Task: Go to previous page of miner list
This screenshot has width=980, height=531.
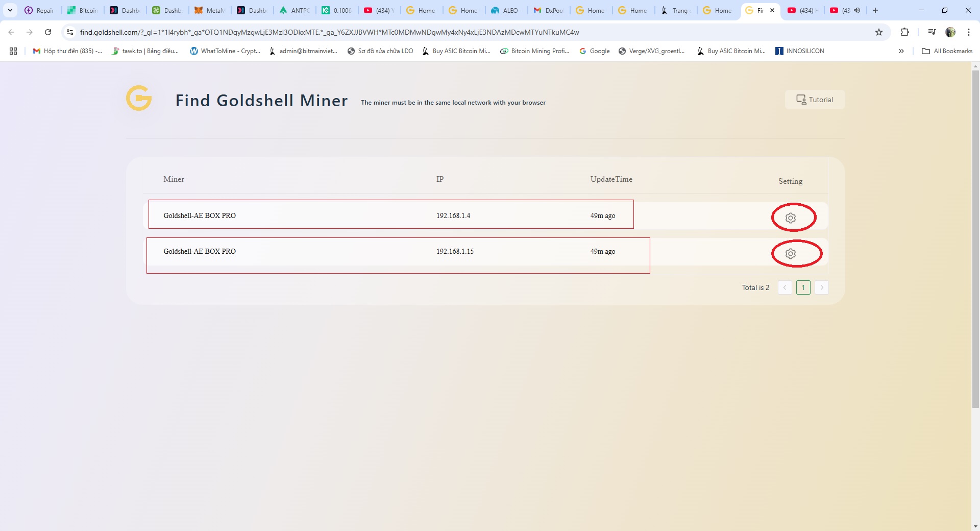Action: click(785, 287)
